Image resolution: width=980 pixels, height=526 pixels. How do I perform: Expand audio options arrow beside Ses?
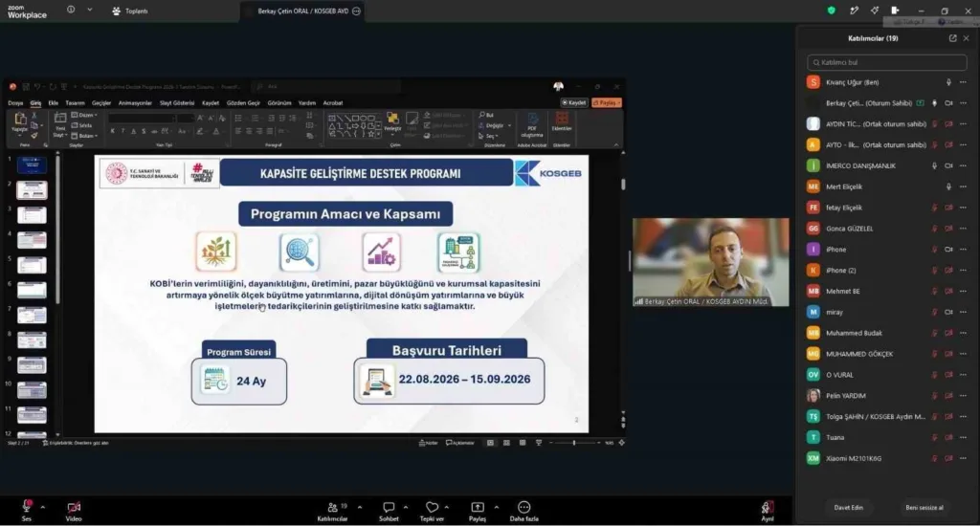tap(42, 507)
